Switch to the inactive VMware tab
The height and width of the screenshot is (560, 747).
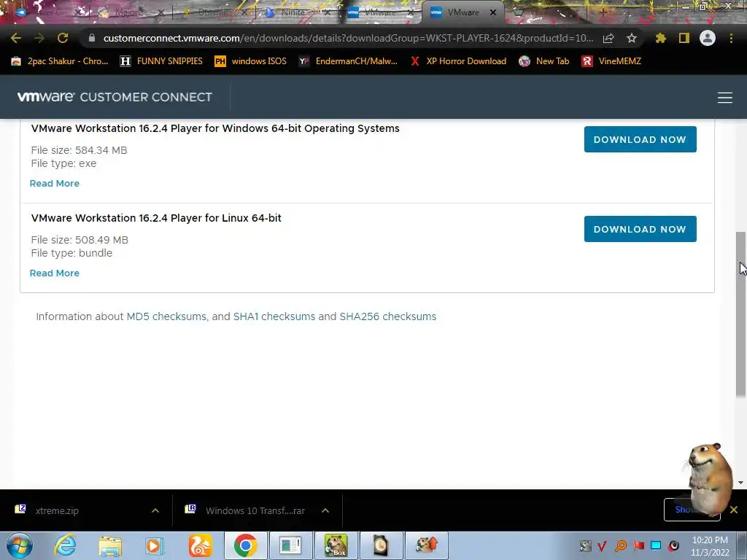click(x=379, y=13)
